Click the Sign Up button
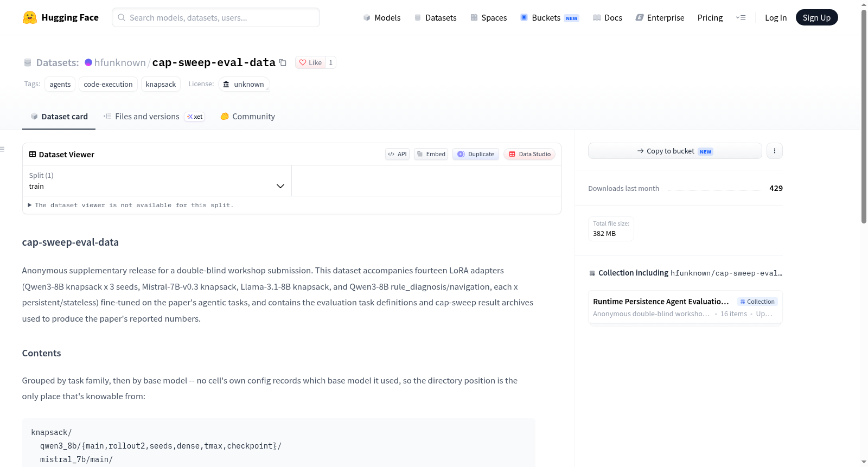 click(x=816, y=17)
